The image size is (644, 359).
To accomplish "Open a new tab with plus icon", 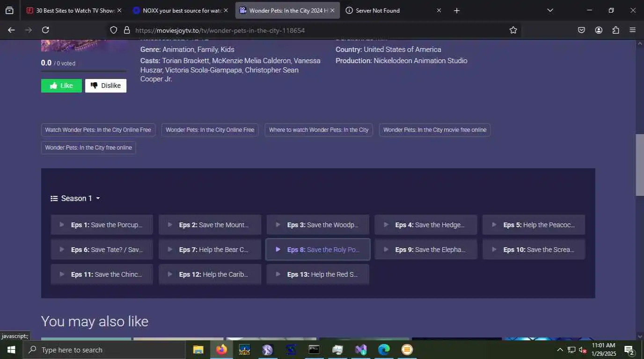I will point(457,10).
